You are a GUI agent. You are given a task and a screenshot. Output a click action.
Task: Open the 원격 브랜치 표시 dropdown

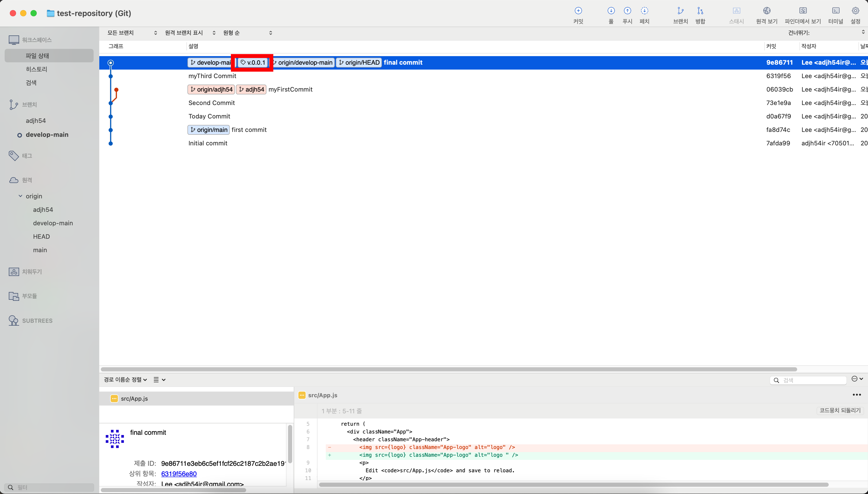point(190,33)
